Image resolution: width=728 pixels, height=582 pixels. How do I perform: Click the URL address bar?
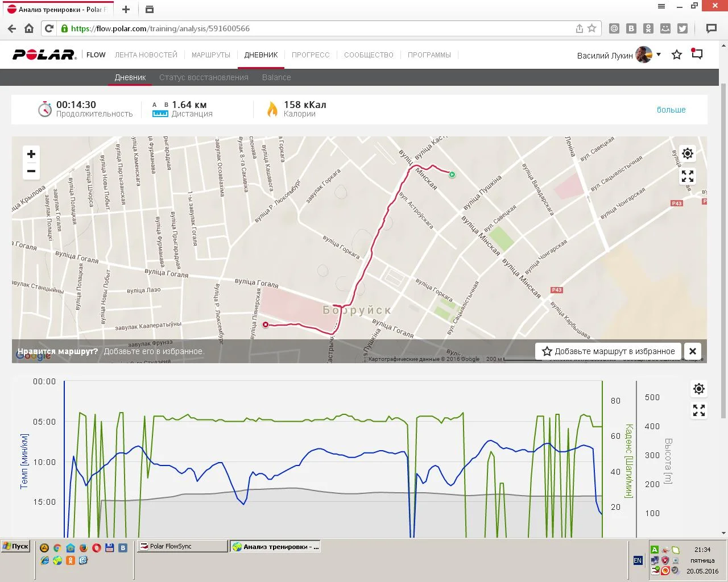coord(318,28)
